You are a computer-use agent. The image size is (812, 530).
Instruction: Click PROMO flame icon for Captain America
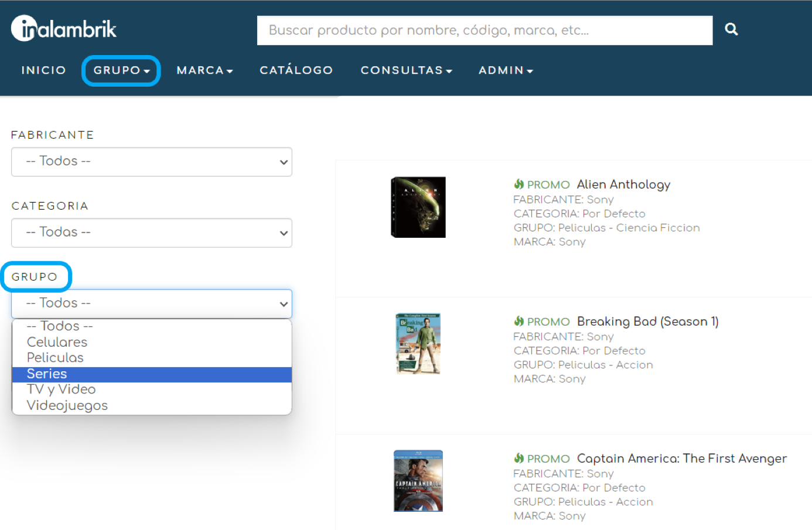(x=519, y=458)
